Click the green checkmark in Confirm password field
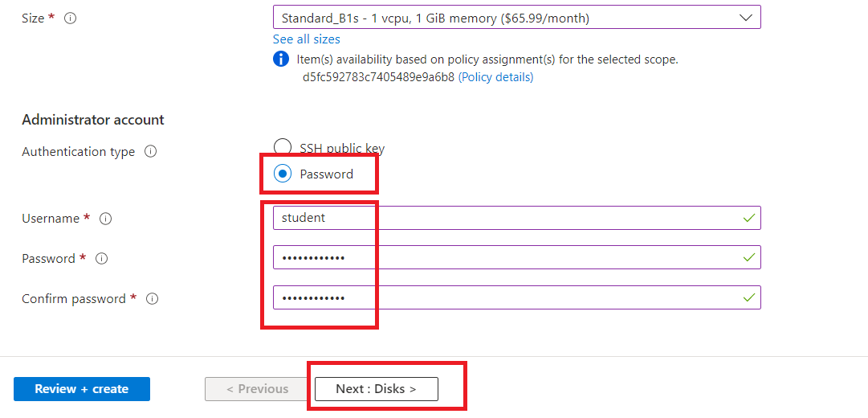 [748, 298]
